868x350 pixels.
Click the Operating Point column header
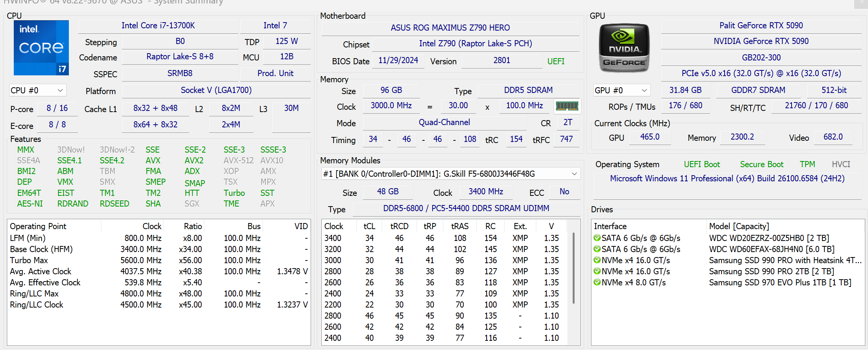pos(38,226)
